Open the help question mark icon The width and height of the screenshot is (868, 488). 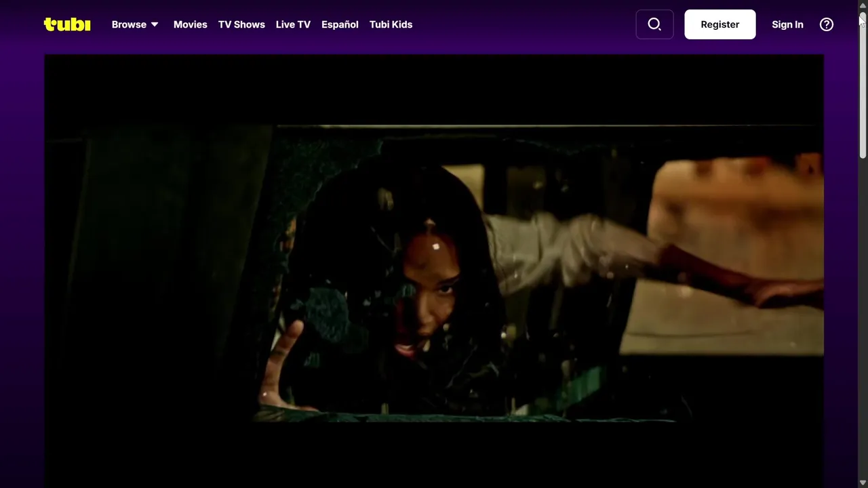[827, 24]
